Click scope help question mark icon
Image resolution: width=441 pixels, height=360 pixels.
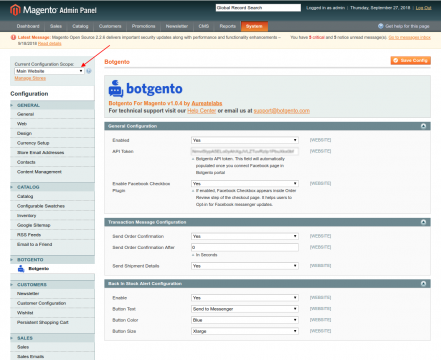pyautogui.click(x=89, y=71)
